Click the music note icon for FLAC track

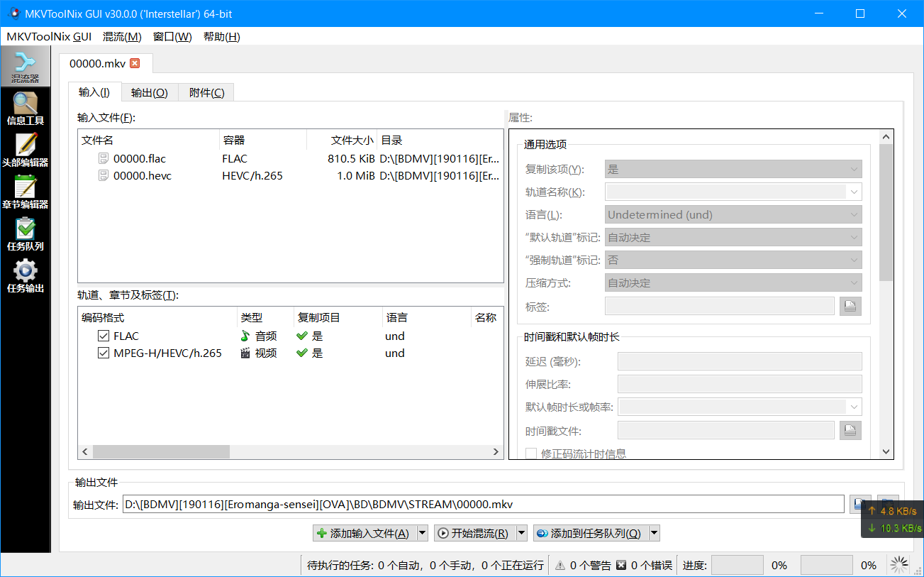pos(245,336)
